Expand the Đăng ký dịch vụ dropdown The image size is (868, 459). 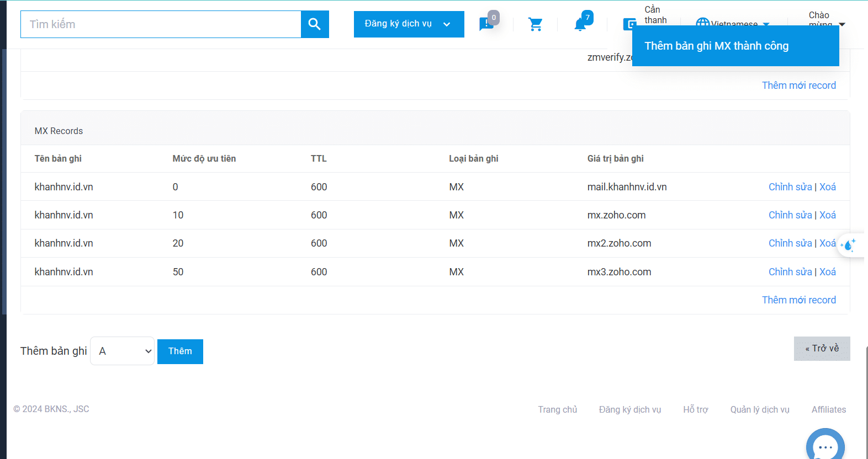409,24
